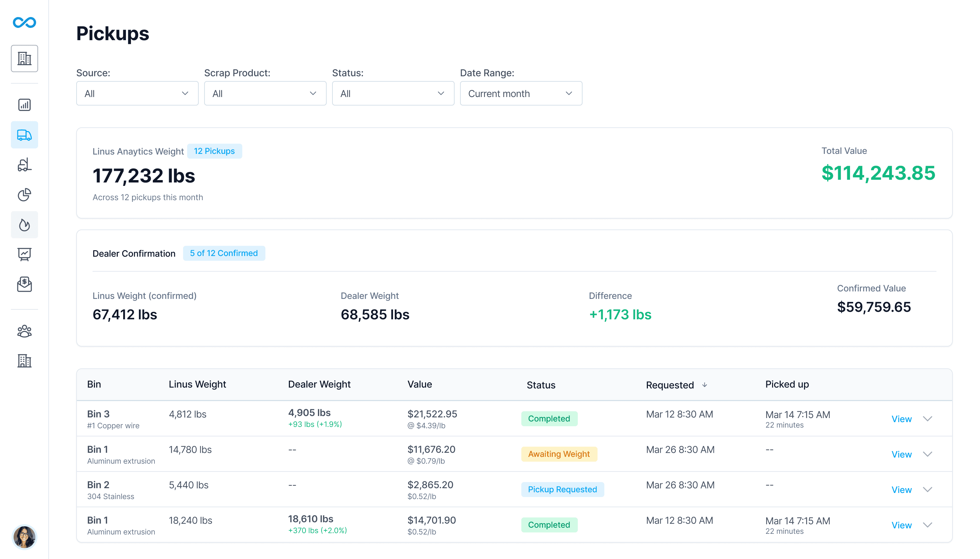Click the pie chart sidebar icon
The image size is (980, 559).
[x=24, y=195]
